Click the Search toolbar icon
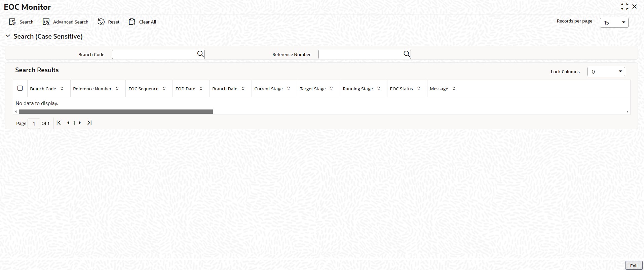Image resolution: width=644 pixels, height=270 pixels. click(x=12, y=22)
